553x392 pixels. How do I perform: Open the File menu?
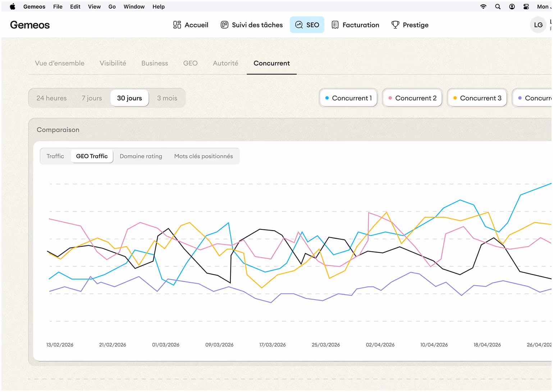click(x=58, y=6)
